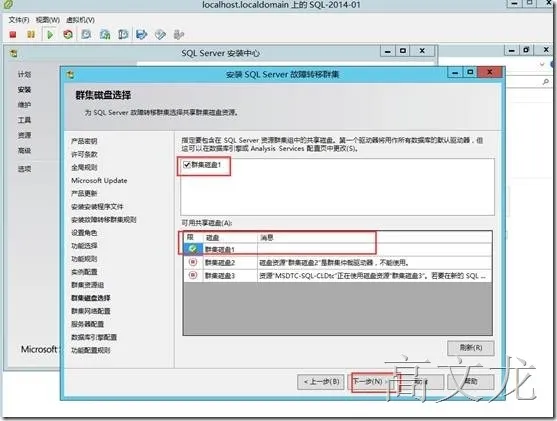The width and height of the screenshot is (557, 421).
Task: Click the failover cluster setup dialog title icon
Action: pyautogui.click(x=70, y=74)
